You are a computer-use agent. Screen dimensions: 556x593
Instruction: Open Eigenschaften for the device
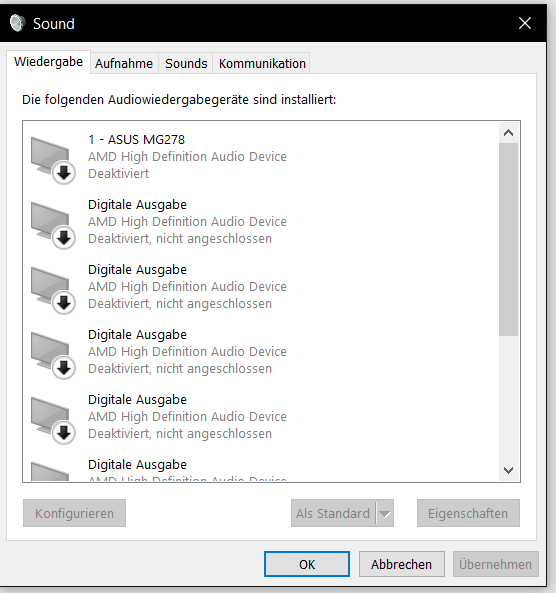(x=468, y=513)
